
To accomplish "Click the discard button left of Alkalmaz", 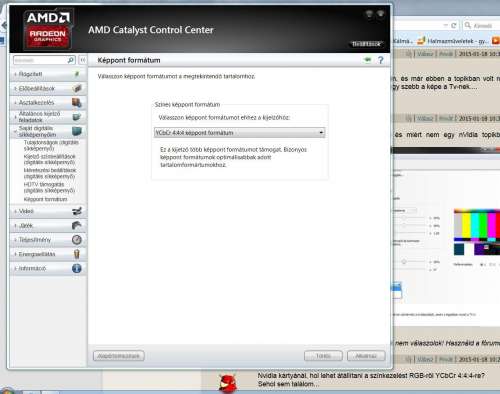I will (323, 356).
